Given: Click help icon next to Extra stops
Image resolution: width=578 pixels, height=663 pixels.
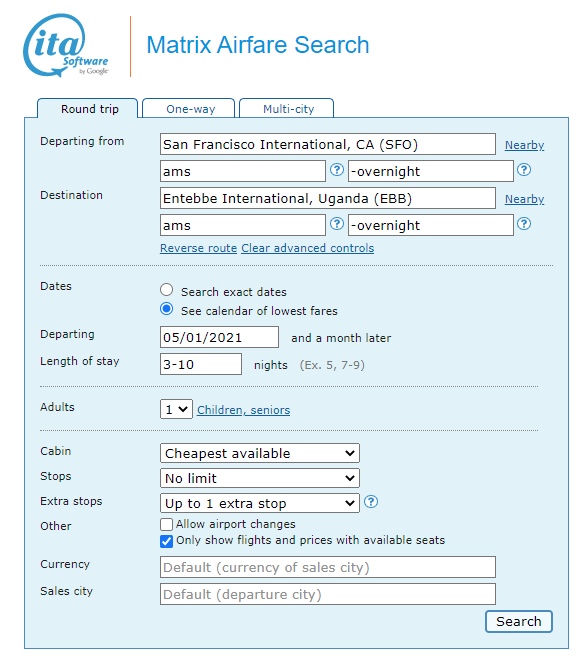Looking at the screenshot, I should [371, 502].
